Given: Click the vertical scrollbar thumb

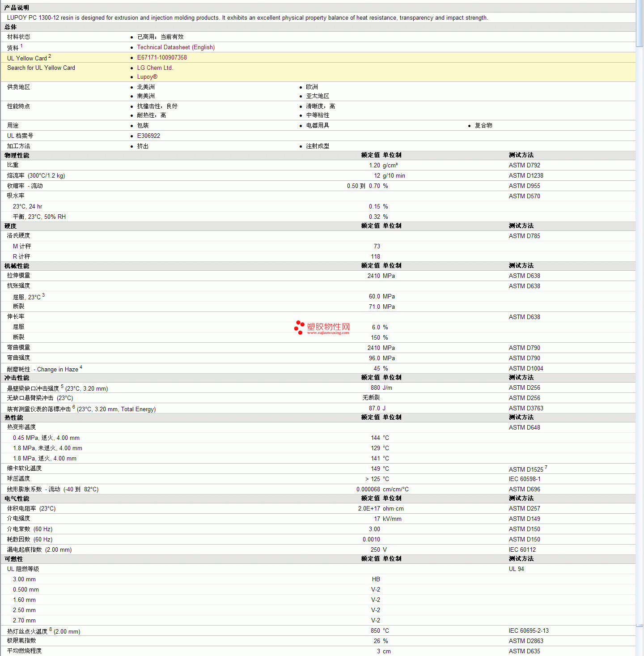Looking at the screenshot, I should (x=640, y=23).
